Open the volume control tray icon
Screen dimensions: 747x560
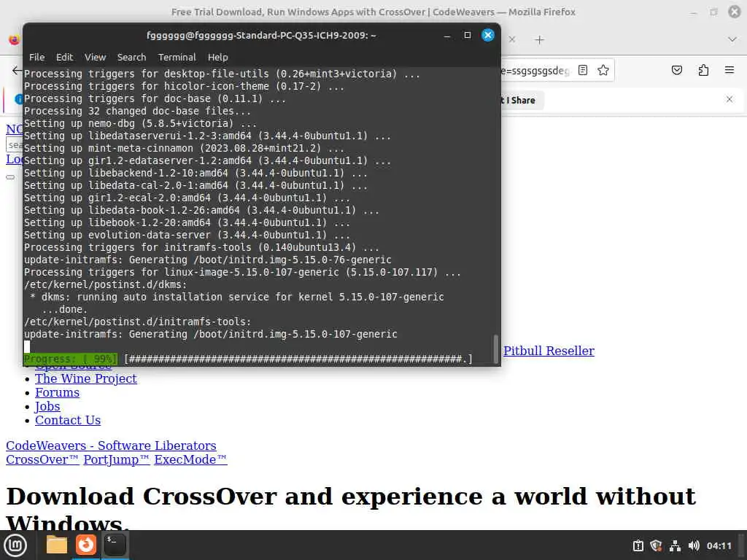click(694, 545)
